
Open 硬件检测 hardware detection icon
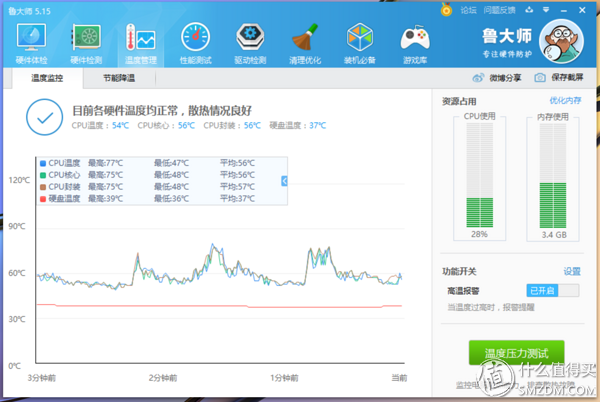(86, 43)
